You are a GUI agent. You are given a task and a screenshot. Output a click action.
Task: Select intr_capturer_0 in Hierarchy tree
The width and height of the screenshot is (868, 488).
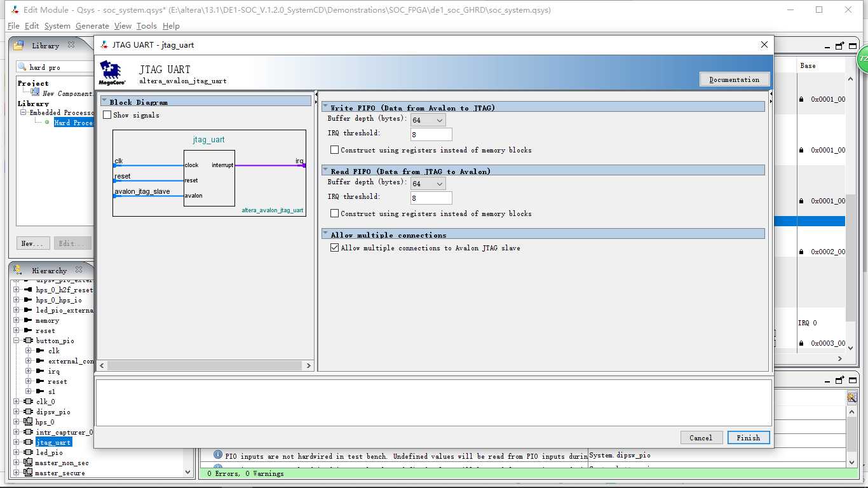(x=64, y=432)
